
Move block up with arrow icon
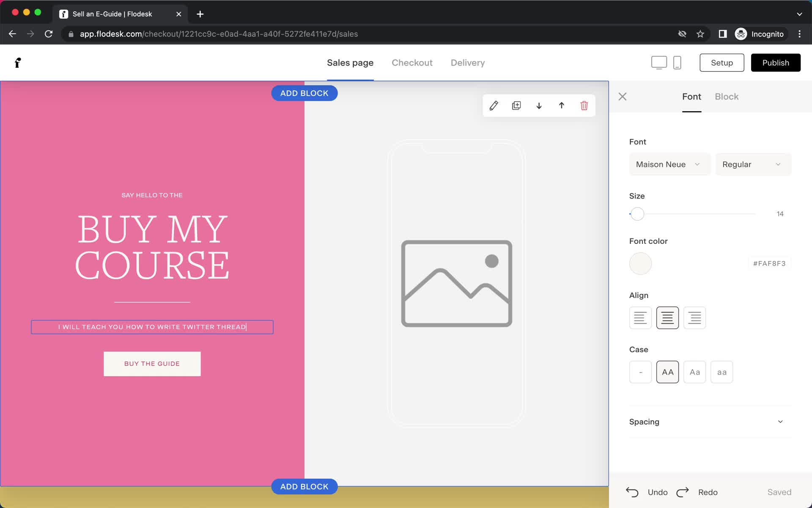pyautogui.click(x=562, y=105)
